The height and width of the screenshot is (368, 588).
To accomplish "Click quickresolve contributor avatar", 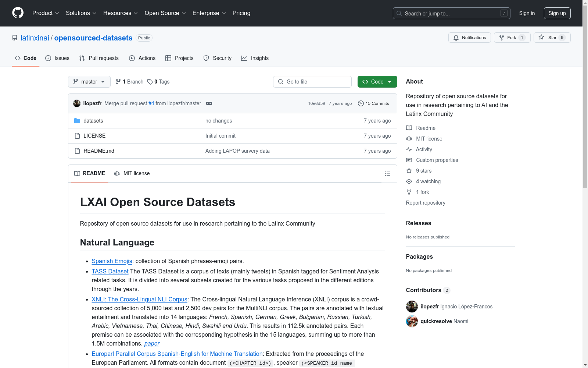I will point(412,321).
